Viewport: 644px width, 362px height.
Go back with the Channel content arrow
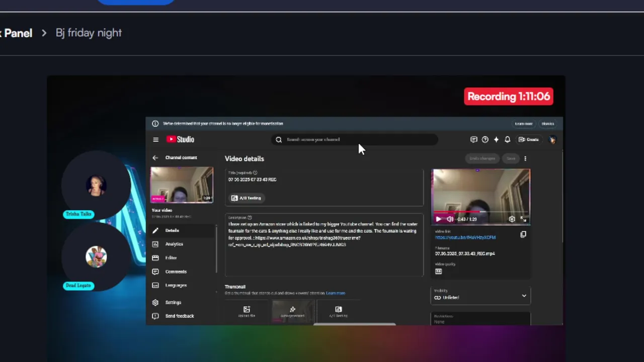tap(155, 157)
